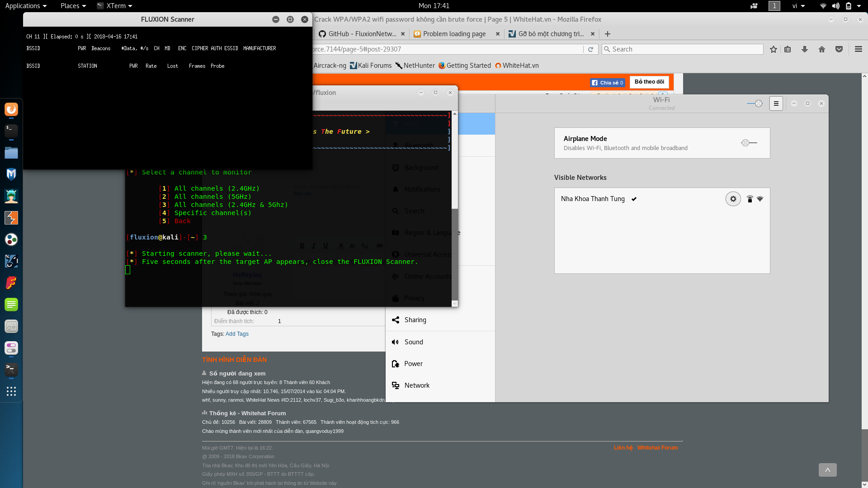Open the Places dropdown menu
Viewport: 868px width, 488px height.
pos(73,6)
